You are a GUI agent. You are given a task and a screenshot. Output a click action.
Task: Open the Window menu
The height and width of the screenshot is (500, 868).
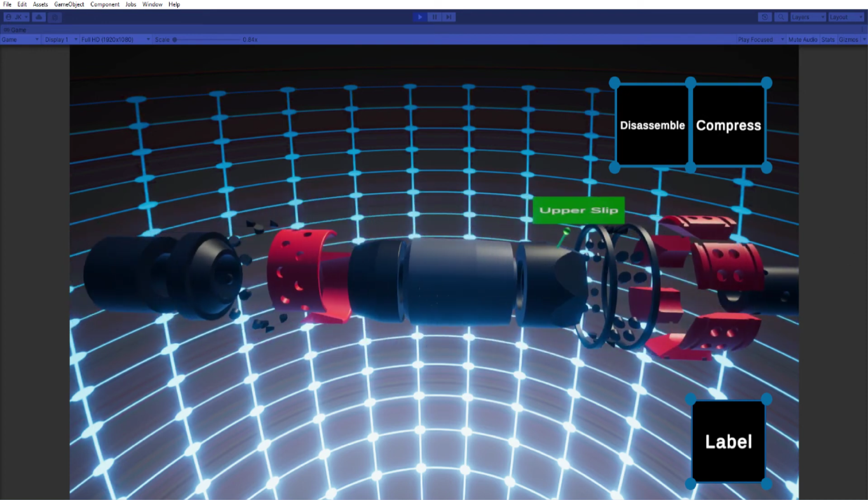coord(152,4)
